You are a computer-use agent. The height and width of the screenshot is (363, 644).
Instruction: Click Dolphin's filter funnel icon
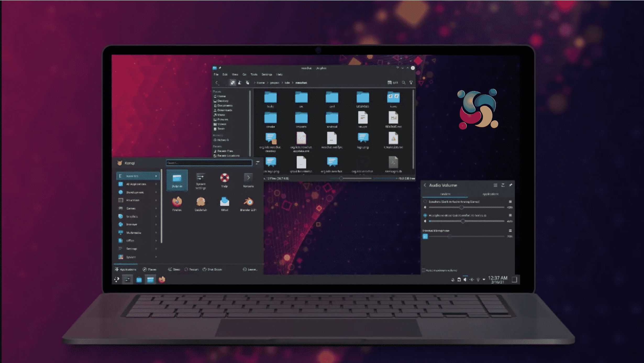click(411, 82)
